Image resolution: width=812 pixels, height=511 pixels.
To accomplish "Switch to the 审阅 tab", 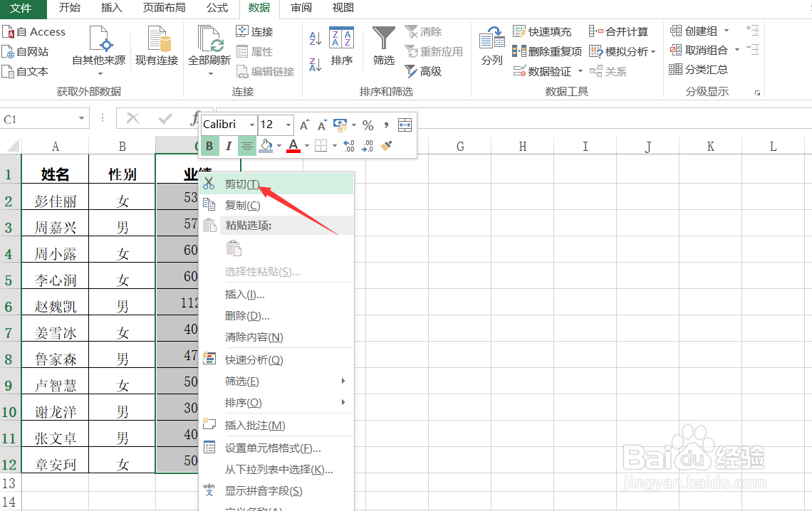I will point(301,8).
